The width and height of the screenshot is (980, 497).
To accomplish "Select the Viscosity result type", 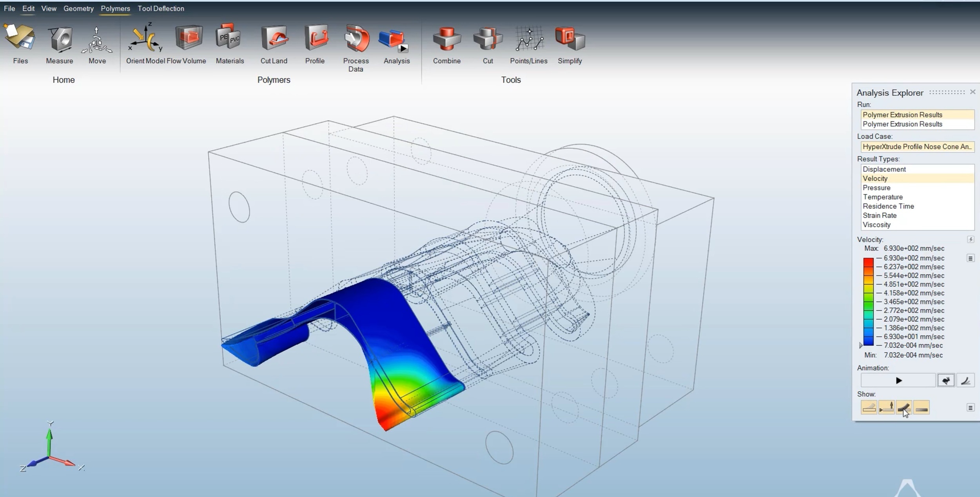I will coord(917,225).
